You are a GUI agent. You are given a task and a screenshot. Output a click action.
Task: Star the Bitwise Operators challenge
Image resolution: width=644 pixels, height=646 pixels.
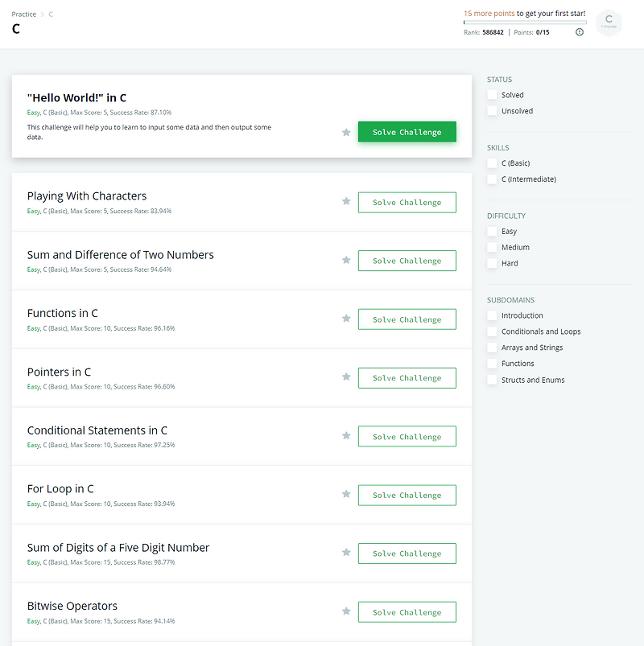pos(346,611)
